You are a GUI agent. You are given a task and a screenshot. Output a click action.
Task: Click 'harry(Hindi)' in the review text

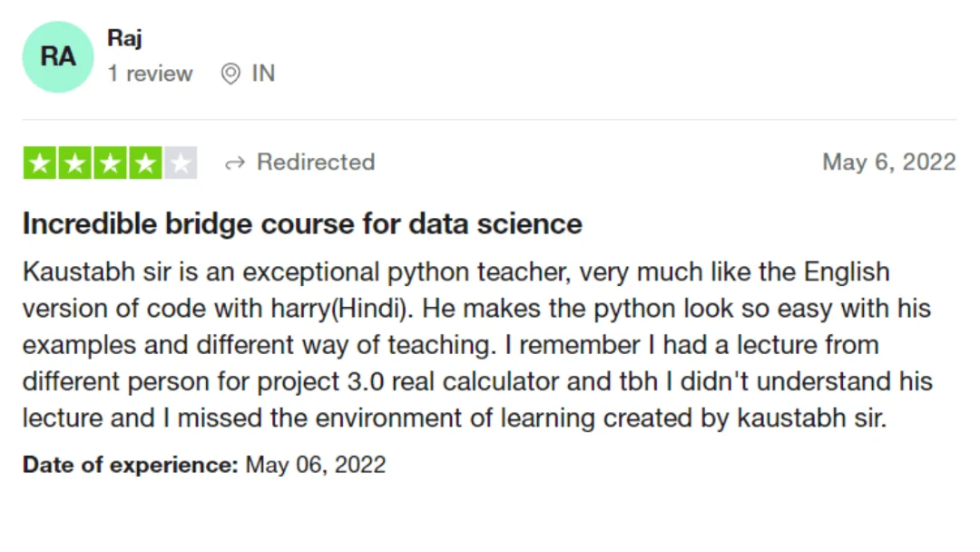[x=342, y=309]
